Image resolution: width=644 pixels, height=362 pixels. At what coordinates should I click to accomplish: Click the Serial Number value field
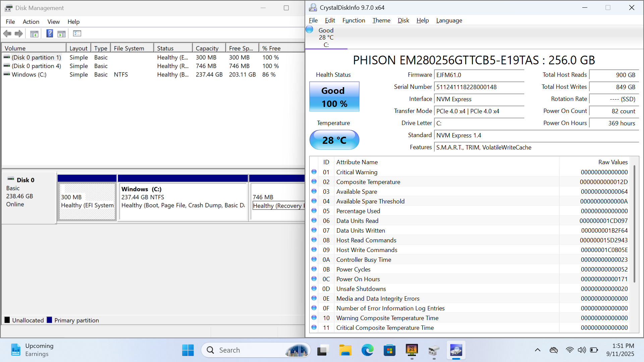click(479, 87)
